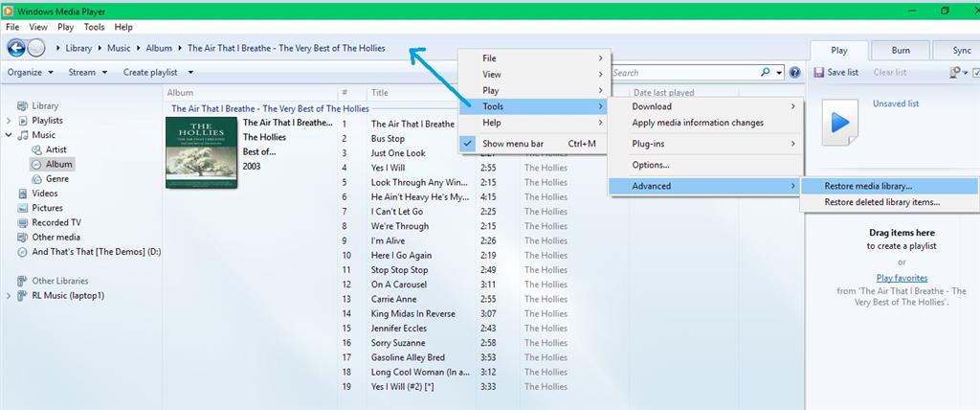980x410 pixels.
Task: Click the Unsaved list title link
Action: click(896, 103)
